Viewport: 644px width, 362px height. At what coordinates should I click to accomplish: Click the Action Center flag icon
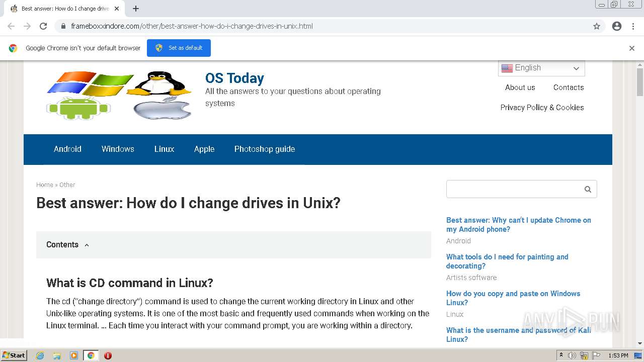coord(596,355)
